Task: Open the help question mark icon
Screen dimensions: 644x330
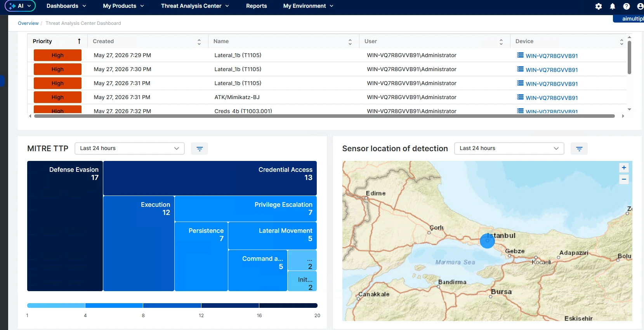Action: click(x=627, y=6)
